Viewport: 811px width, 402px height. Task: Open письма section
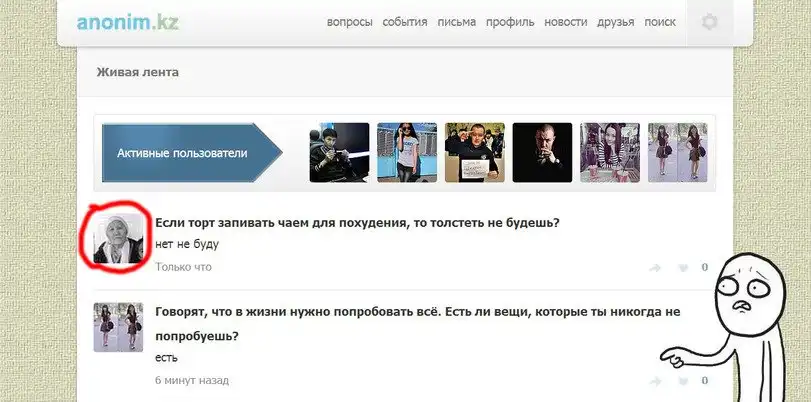(x=456, y=22)
